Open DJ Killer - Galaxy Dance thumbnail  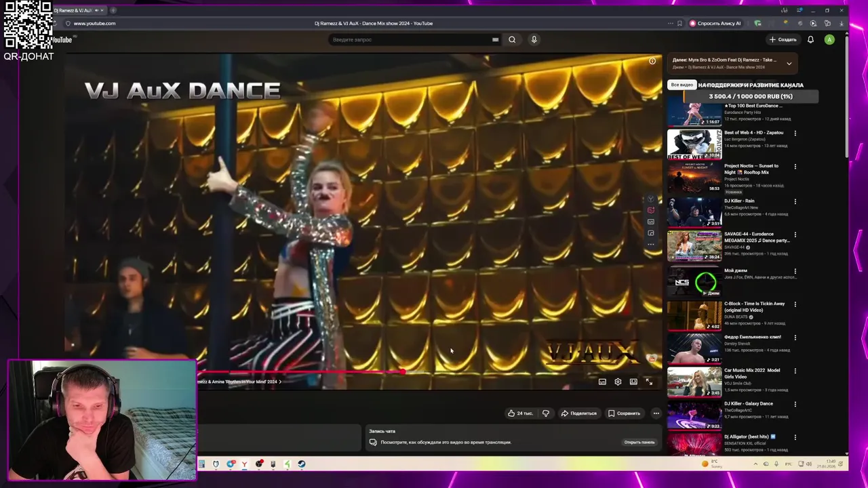point(694,415)
